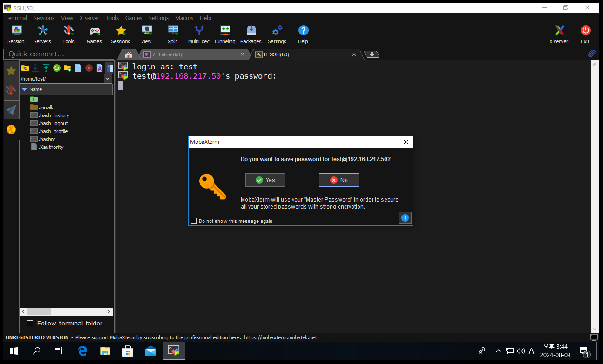Open File Explorer from taskbar
This screenshot has height=364, width=603.
tap(105, 351)
